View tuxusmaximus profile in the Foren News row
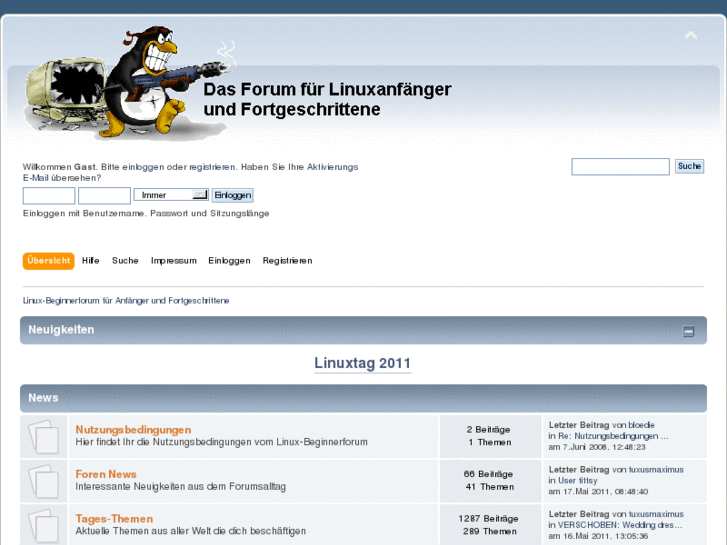 (656, 469)
